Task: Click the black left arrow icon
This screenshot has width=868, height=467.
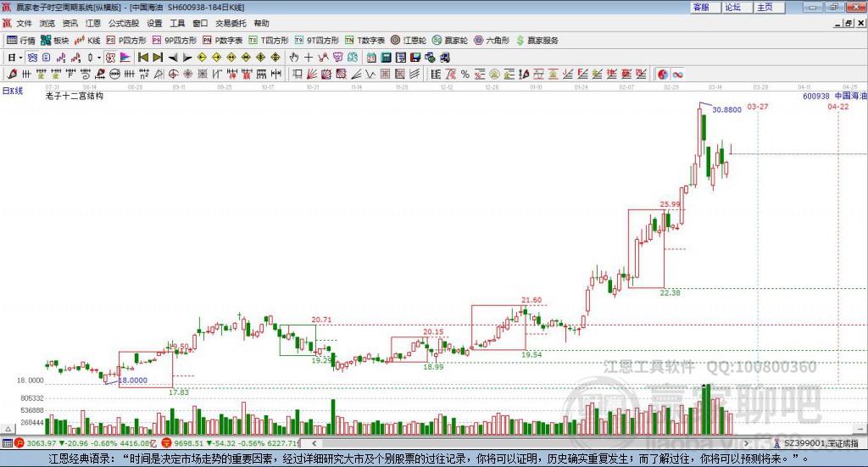Action: click(x=173, y=58)
